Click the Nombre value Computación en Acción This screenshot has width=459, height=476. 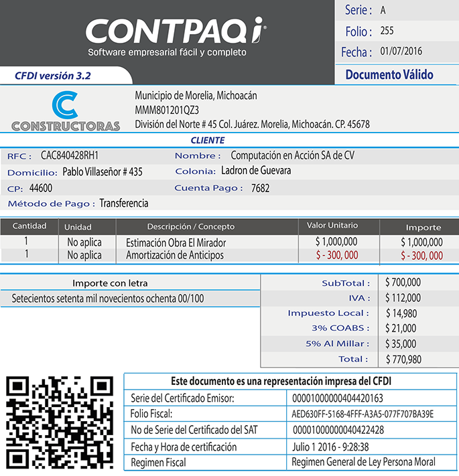click(293, 155)
